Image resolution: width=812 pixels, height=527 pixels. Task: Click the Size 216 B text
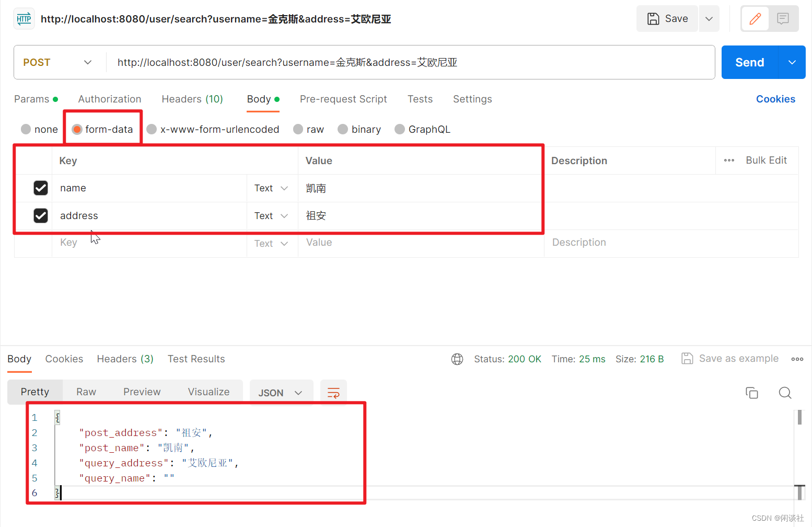tap(640, 359)
